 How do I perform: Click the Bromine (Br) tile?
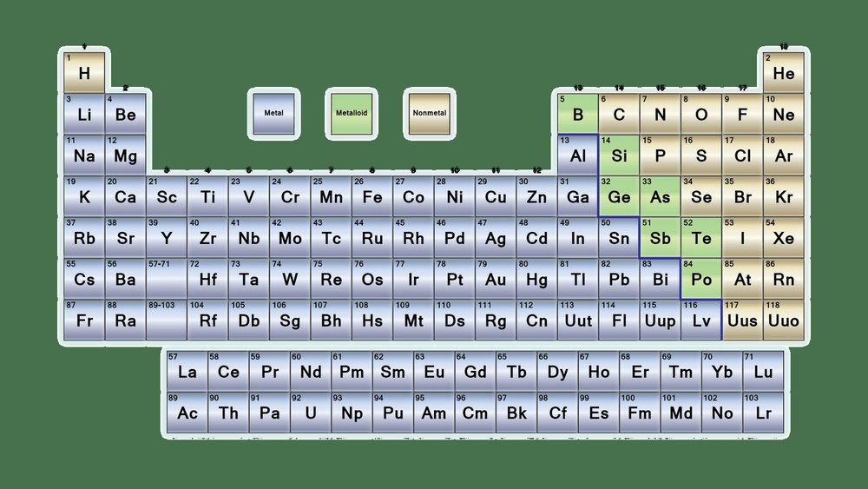tap(742, 196)
